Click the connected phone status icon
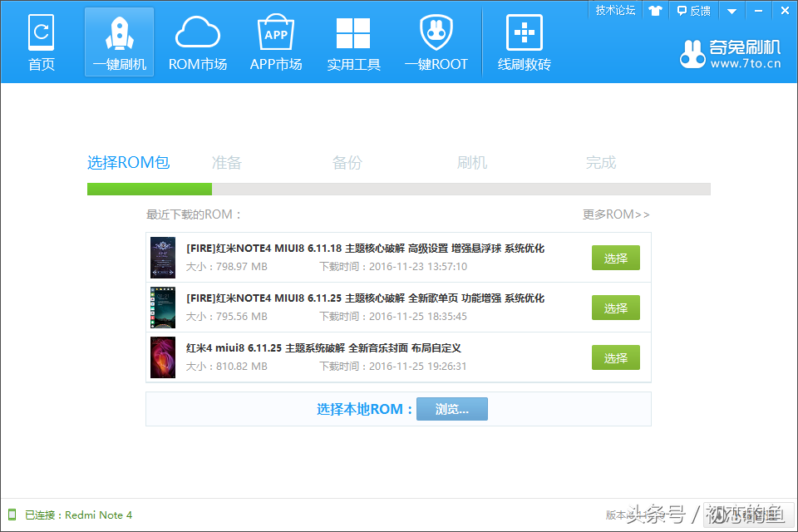 12,515
